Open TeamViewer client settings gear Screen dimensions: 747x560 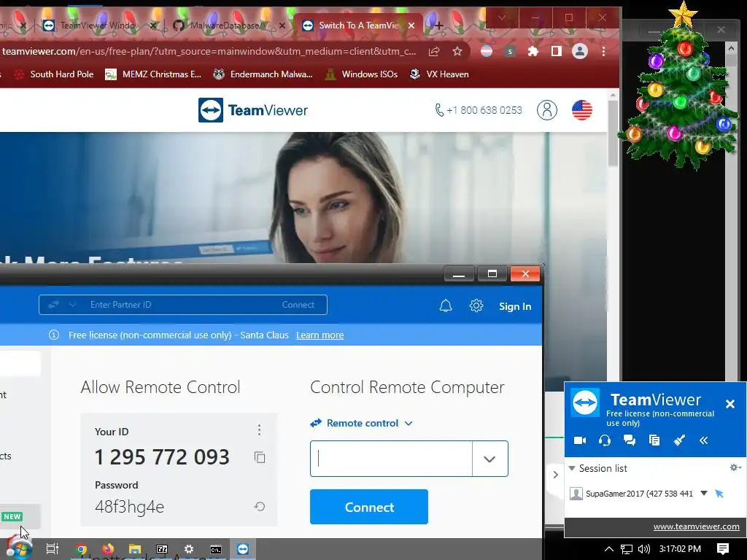pos(476,306)
